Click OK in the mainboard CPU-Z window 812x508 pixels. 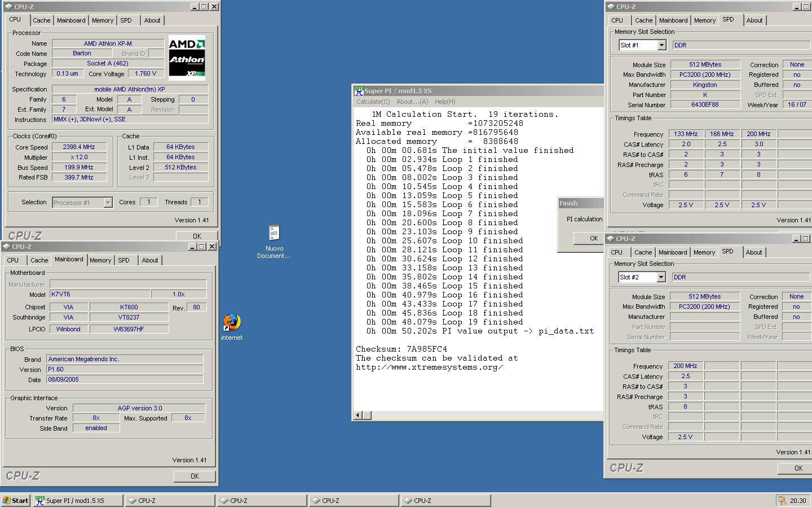(195, 476)
